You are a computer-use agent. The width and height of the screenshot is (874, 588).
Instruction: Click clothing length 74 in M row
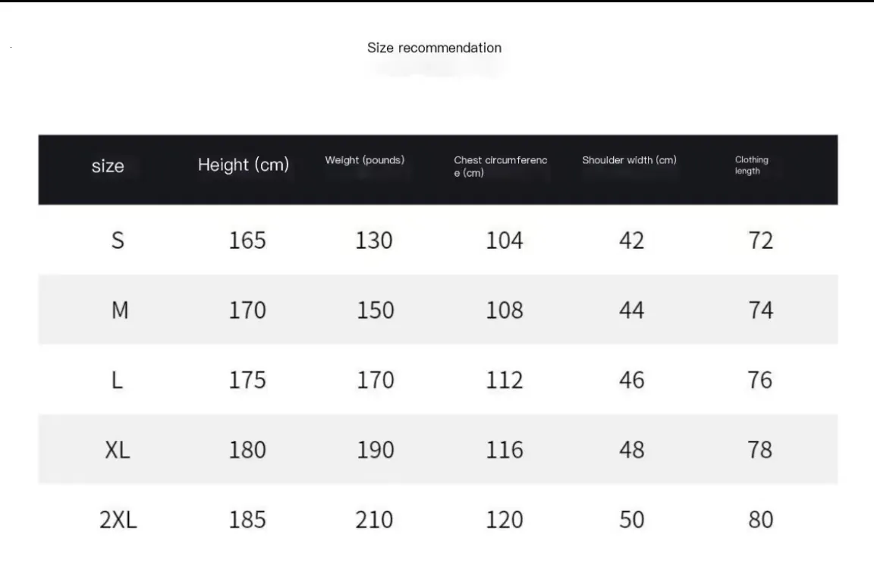point(760,310)
